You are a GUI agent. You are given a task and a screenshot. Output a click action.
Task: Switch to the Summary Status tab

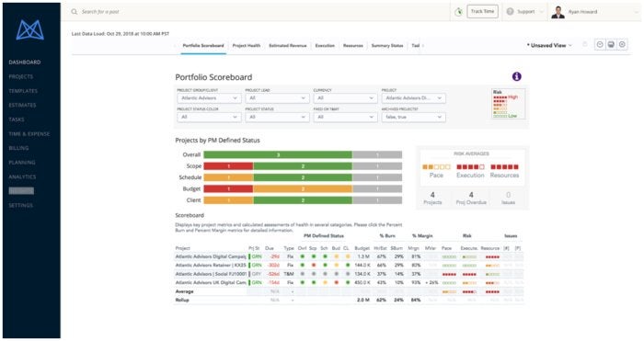pyautogui.click(x=387, y=46)
